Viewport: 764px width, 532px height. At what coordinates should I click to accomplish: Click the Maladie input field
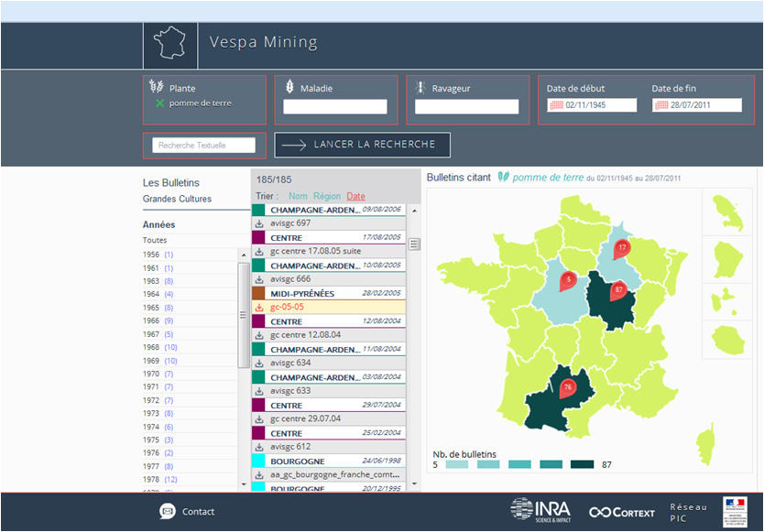tap(335, 107)
